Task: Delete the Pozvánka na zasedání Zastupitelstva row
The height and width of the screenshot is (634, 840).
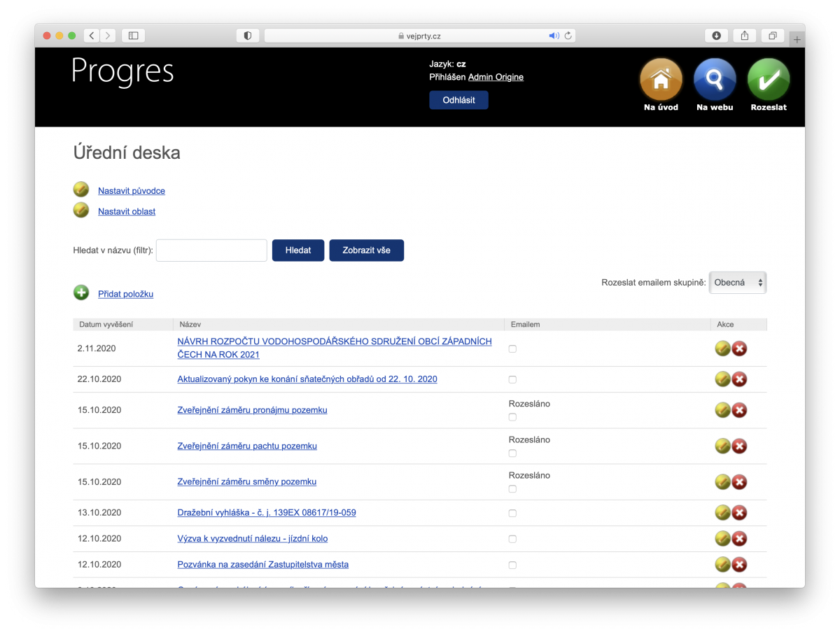Action: pyautogui.click(x=739, y=565)
